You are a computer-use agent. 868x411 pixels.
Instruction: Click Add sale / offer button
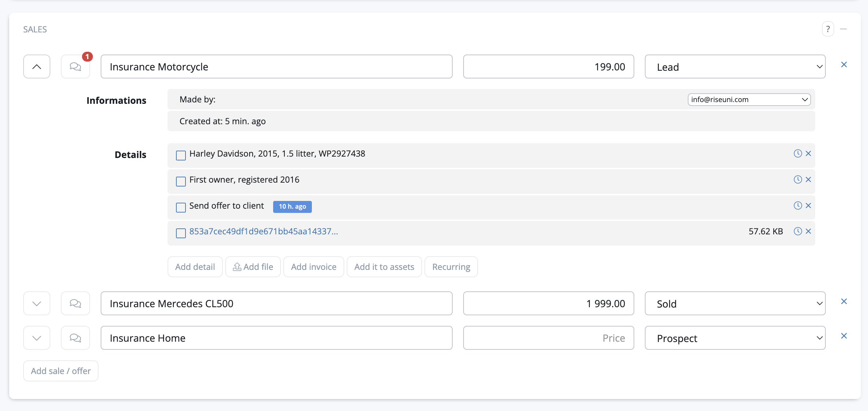(61, 371)
